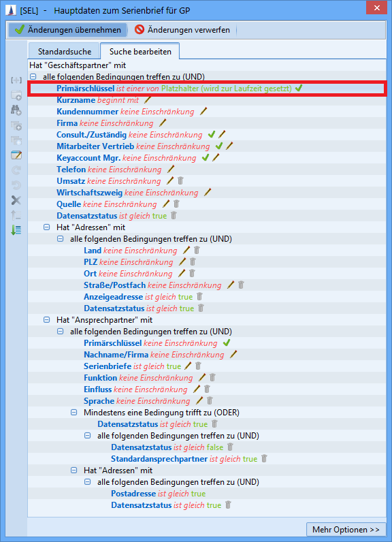The height and width of the screenshot is (542, 392).
Task: Click pencil edit icon next to Kurzname
Action: tap(148, 100)
